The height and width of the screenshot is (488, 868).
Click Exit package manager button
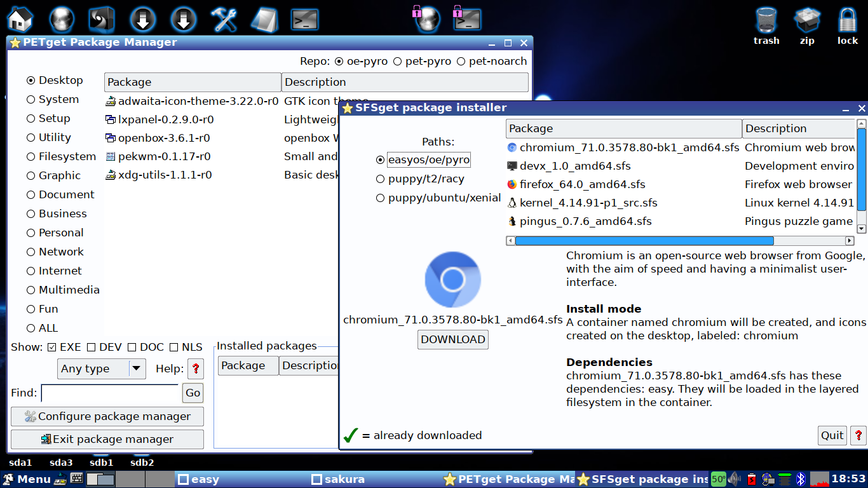107,439
